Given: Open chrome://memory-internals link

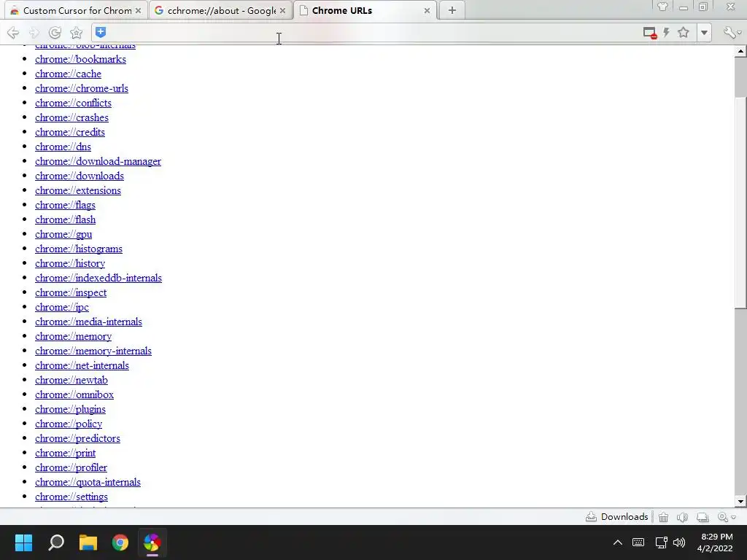Looking at the screenshot, I should pos(93,351).
